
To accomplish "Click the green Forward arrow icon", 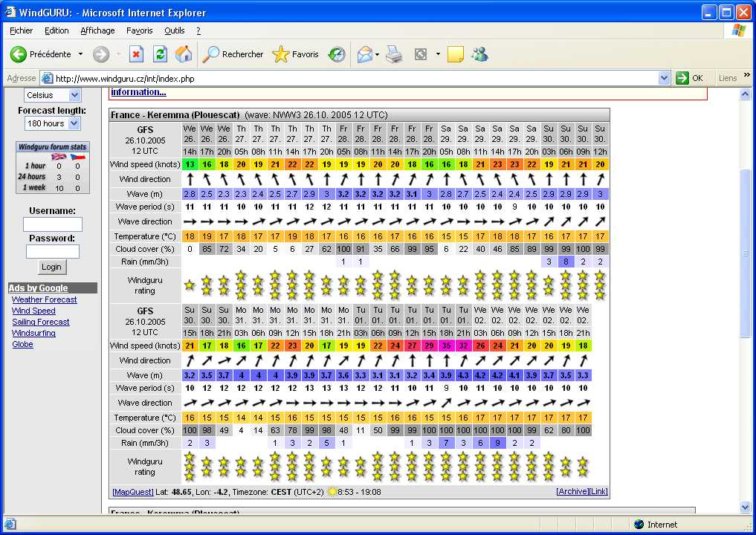I will point(101,54).
